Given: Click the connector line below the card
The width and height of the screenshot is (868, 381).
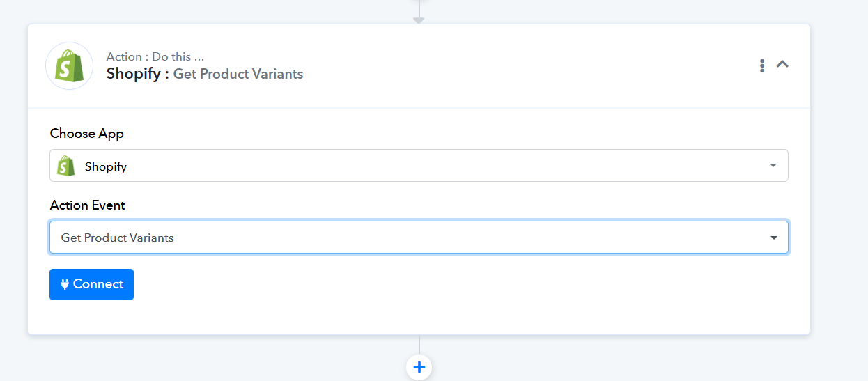Looking at the screenshot, I should click(419, 345).
